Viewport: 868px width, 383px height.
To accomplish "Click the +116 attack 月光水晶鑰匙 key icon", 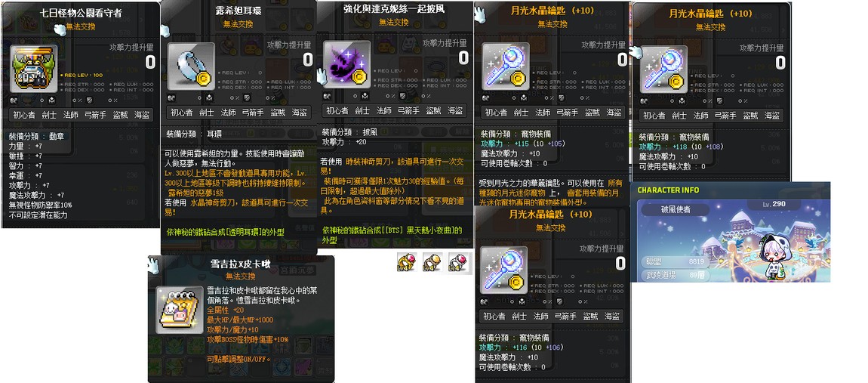I will [x=503, y=270].
